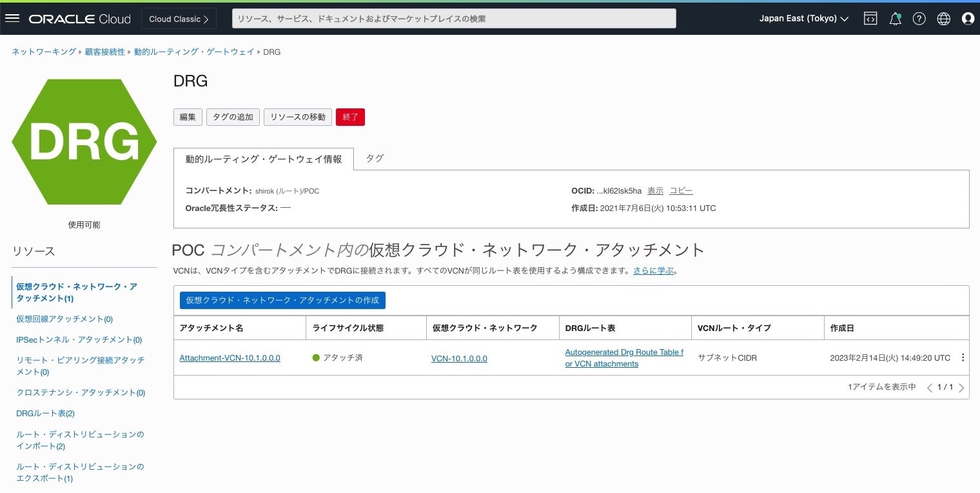Image resolution: width=980 pixels, height=493 pixels.
Task: Click the 顧客接続性 breadcrumb link
Action: click(x=105, y=52)
